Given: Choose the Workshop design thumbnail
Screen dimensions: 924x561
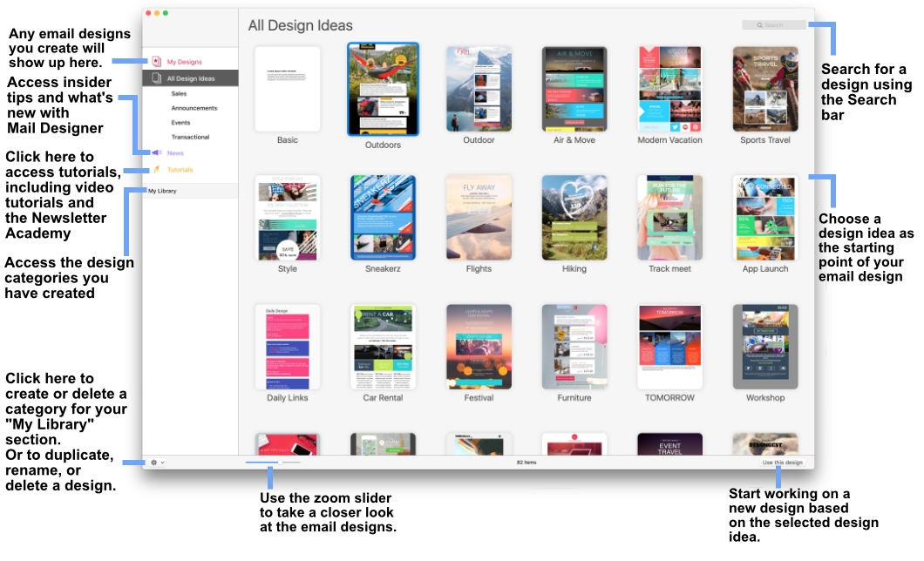Looking at the screenshot, I should (x=765, y=347).
